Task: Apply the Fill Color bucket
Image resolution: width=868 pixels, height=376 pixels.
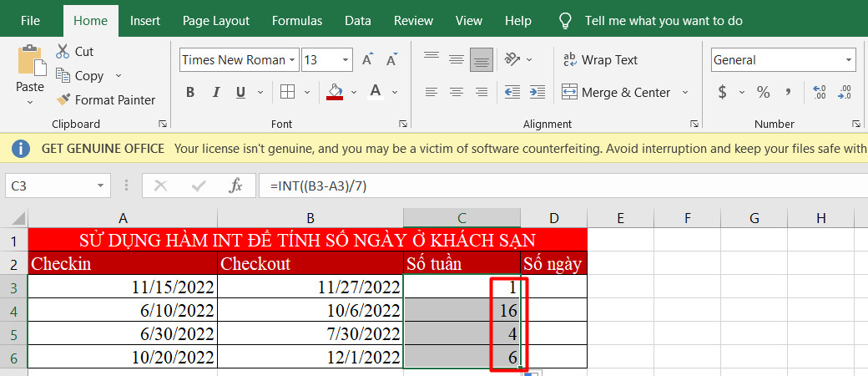Action: click(x=335, y=92)
